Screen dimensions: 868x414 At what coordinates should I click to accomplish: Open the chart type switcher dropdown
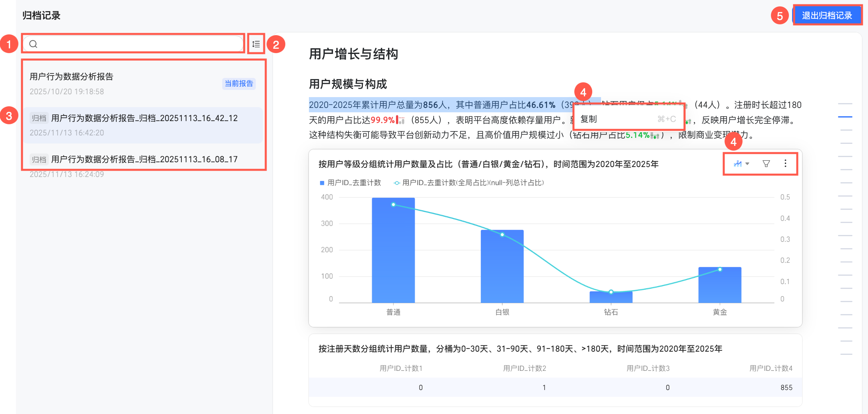[x=741, y=163]
